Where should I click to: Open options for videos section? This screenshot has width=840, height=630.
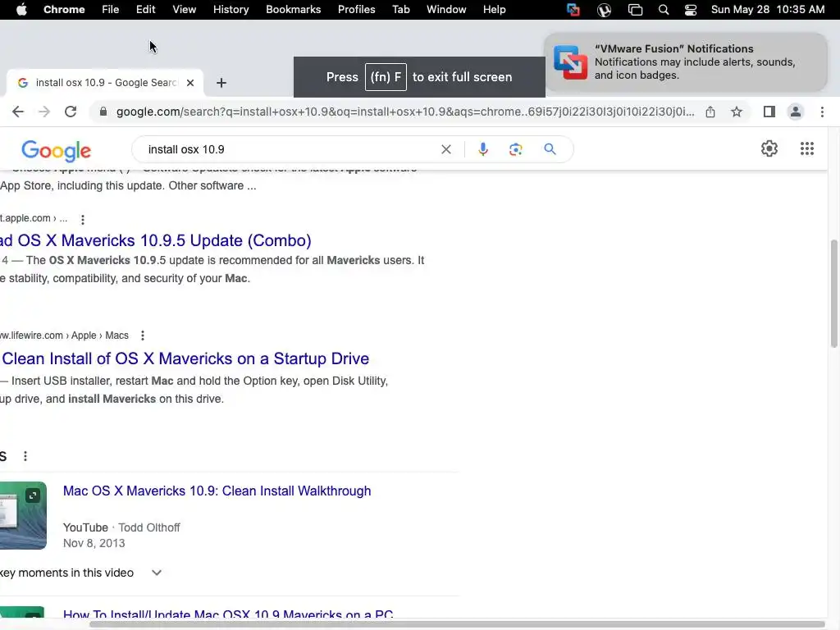tap(25, 456)
